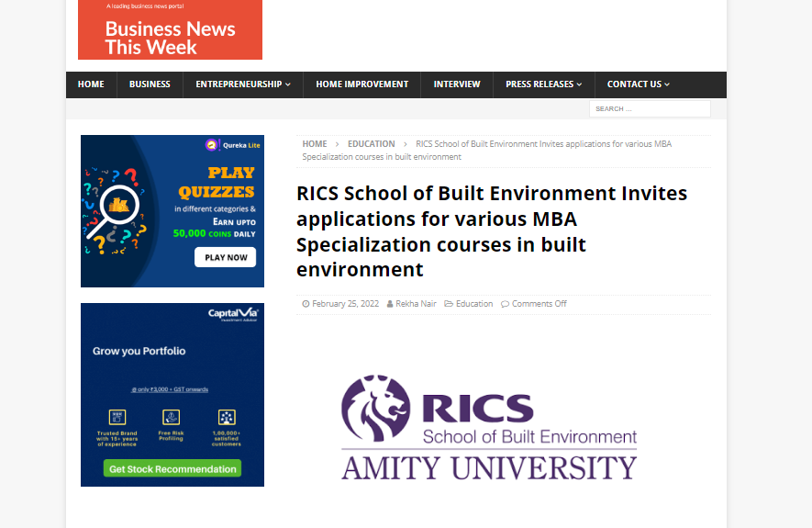Select the breadcrumb article title text

[487, 151]
